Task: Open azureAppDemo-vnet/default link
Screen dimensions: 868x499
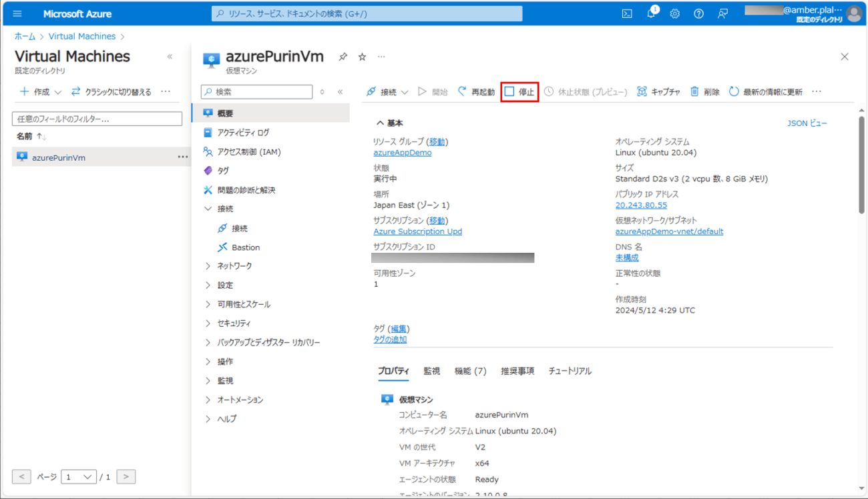Action: pyautogui.click(x=669, y=231)
